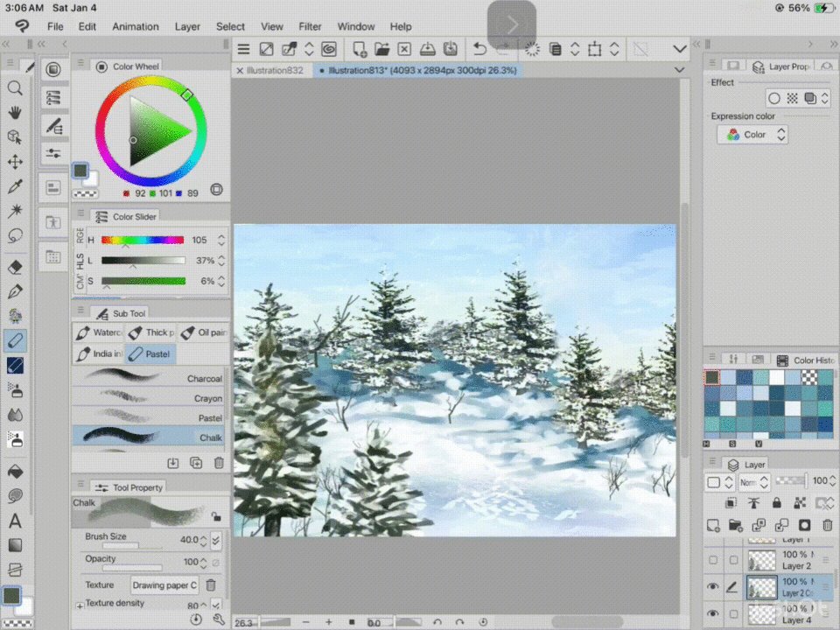The height and width of the screenshot is (630, 840).
Task: Expand the command bar overflow chevron
Action: tap(679, 49)
